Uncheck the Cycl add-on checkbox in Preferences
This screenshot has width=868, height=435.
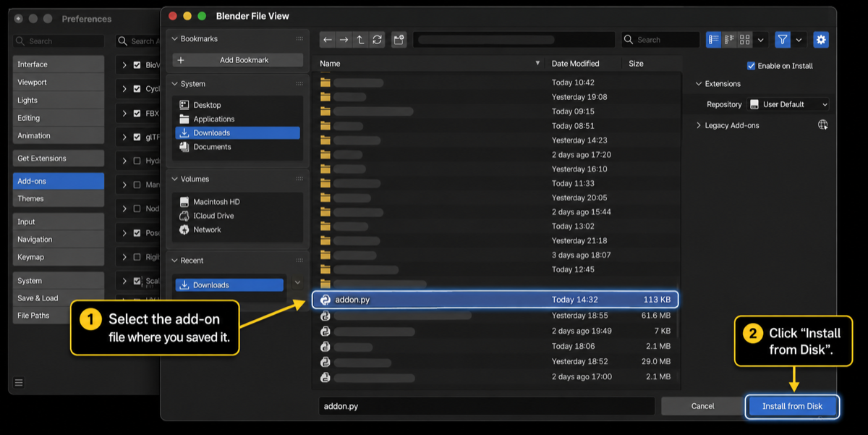coord(137,89)
